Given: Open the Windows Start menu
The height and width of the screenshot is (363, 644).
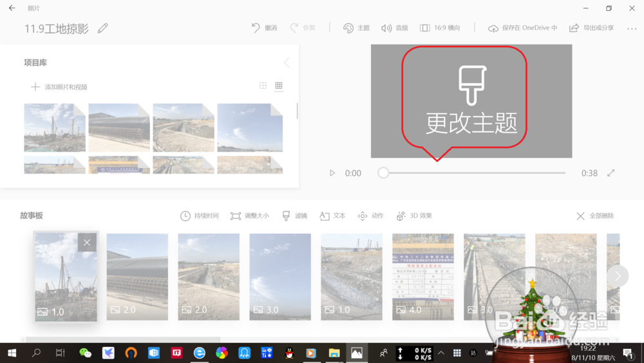Looking at the screenshot, I should 12,353.
